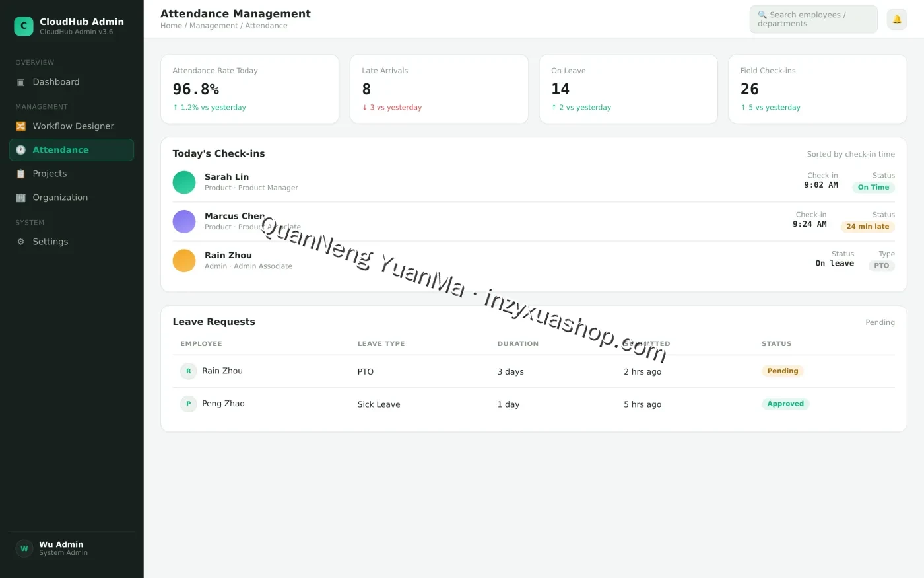Click the 96.8% attendance rate value
The height and width of the screenshot is (578, 924).
196,89
